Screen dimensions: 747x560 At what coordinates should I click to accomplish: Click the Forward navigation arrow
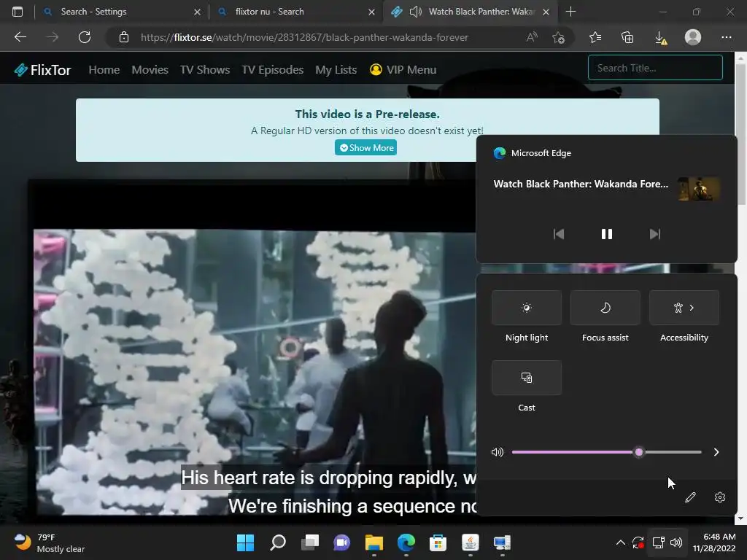coord(53,37)
